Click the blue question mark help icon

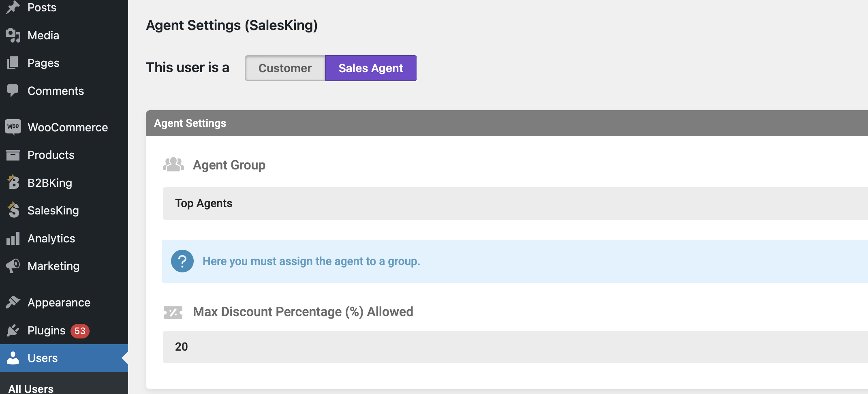[182, 261]
